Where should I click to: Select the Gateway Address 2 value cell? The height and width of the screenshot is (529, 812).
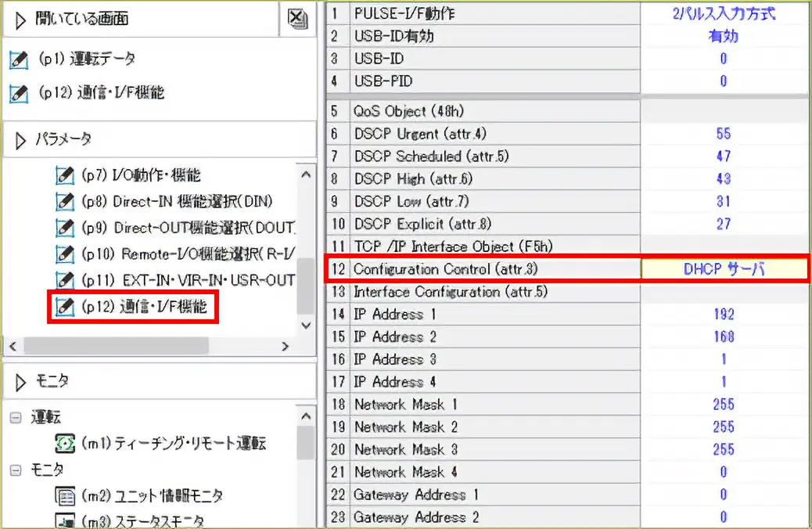[724, 517]
